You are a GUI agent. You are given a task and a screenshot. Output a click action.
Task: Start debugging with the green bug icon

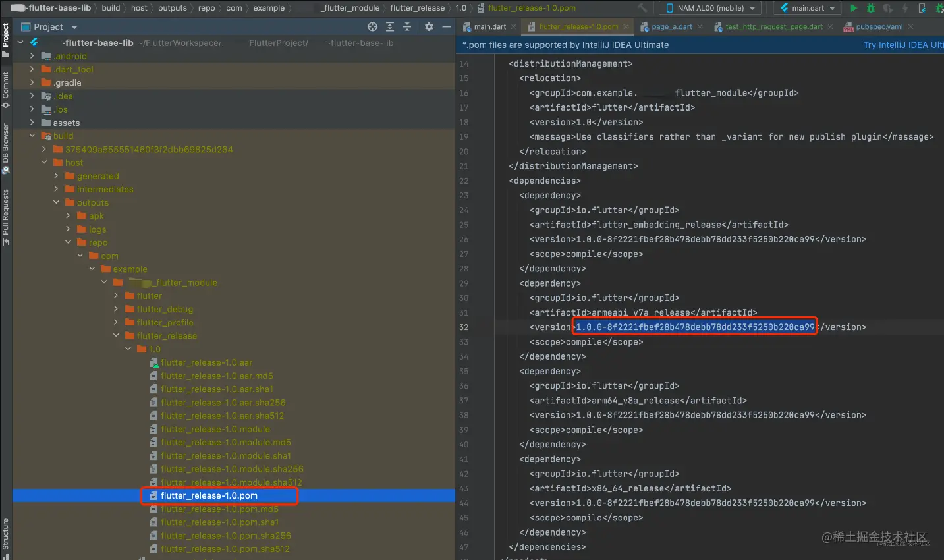[x=871, y=8]
